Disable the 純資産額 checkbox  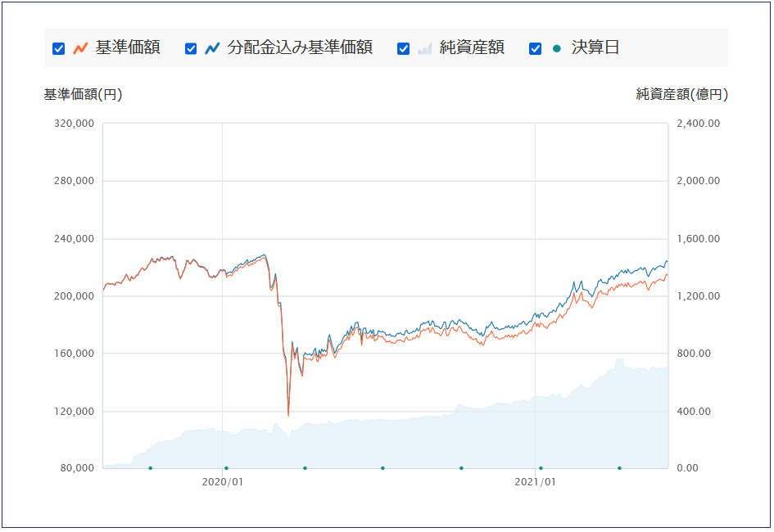point(403,48)
